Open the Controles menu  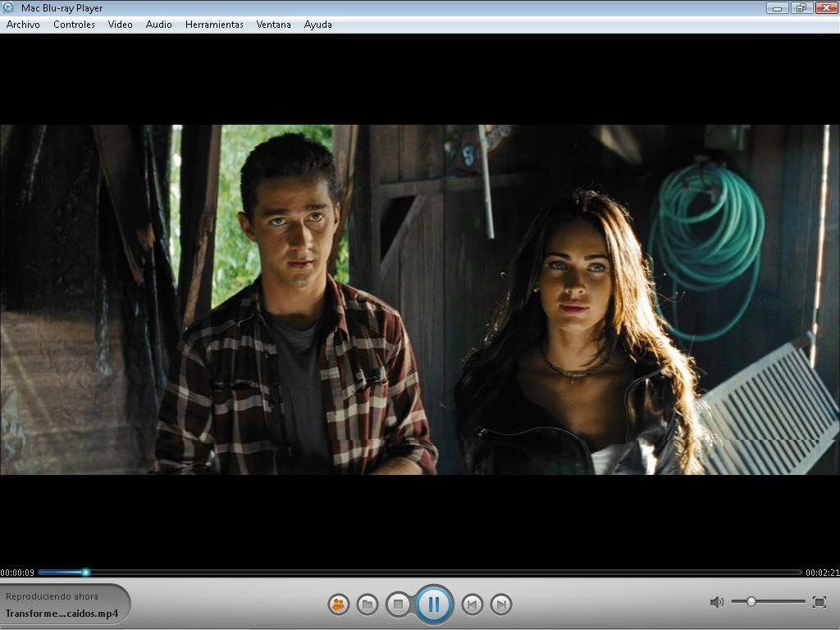point(74,25)
